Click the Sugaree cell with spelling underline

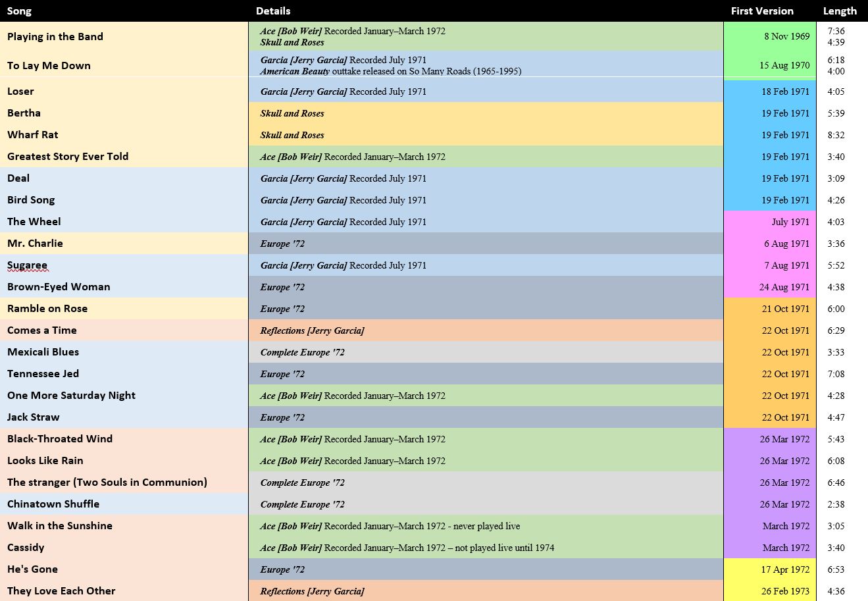(124, 265)
